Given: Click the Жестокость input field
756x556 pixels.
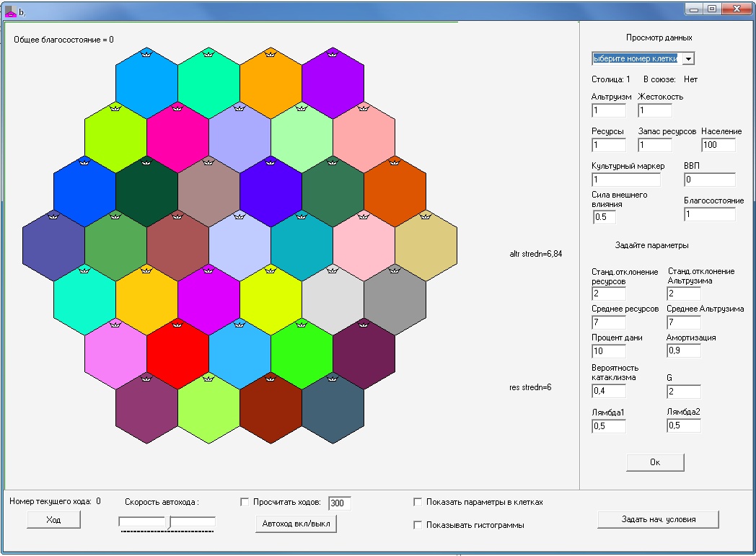Looking at the screenshot, I should click(655, 110).
